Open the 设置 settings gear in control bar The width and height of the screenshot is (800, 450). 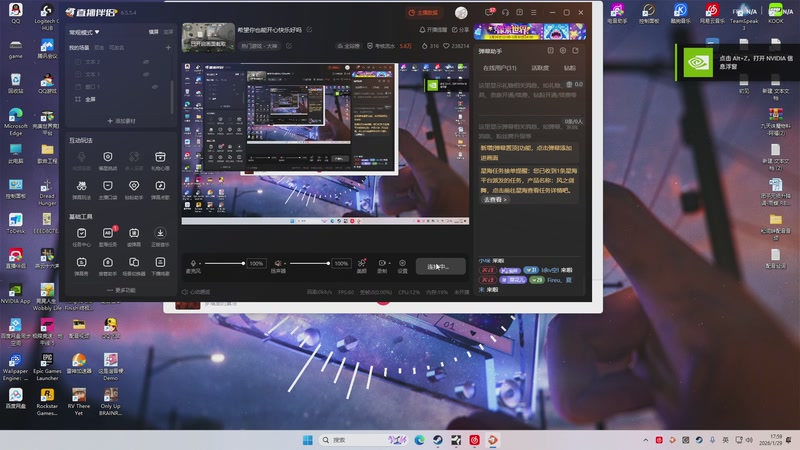[402, 266]
